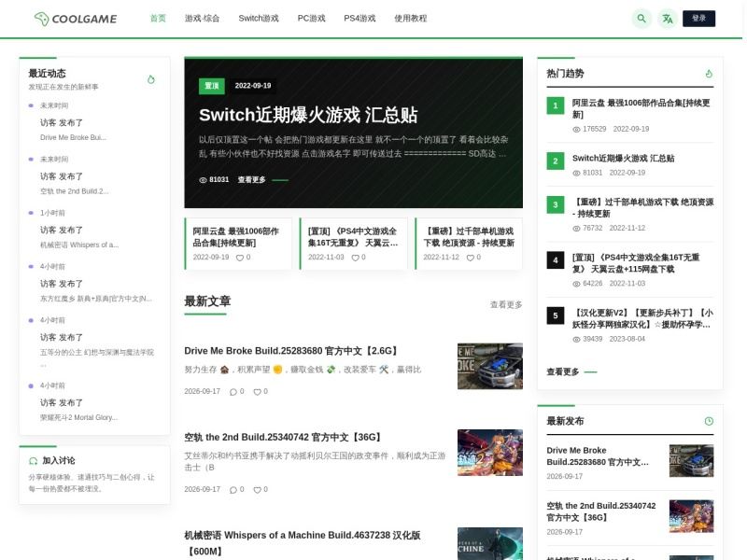The height and width of the screenshot is (560, 747).
Task: Click the clock icon in 最新发布 panel
Action: (709, 421)
